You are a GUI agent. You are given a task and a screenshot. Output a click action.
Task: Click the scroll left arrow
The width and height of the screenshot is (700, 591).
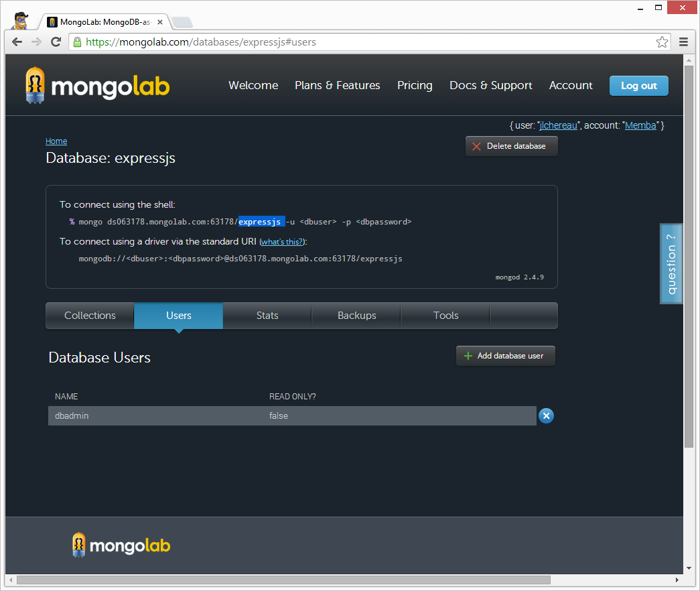click(11, 580)
